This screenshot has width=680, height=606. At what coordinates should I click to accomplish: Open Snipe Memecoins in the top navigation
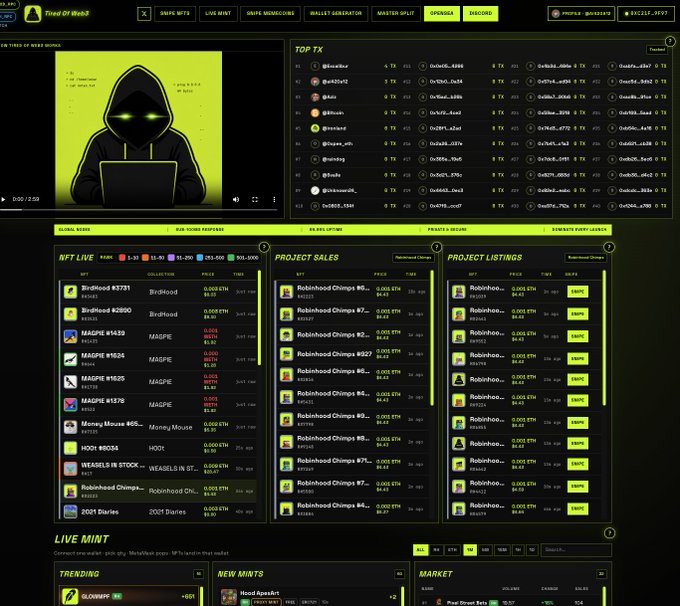(x=270, y=13)
